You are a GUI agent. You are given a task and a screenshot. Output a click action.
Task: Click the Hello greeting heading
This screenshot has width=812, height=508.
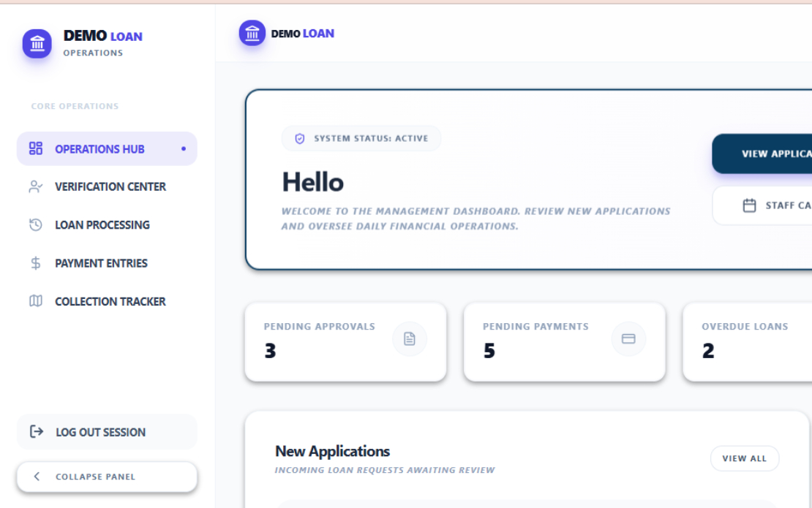coord(313,182)
